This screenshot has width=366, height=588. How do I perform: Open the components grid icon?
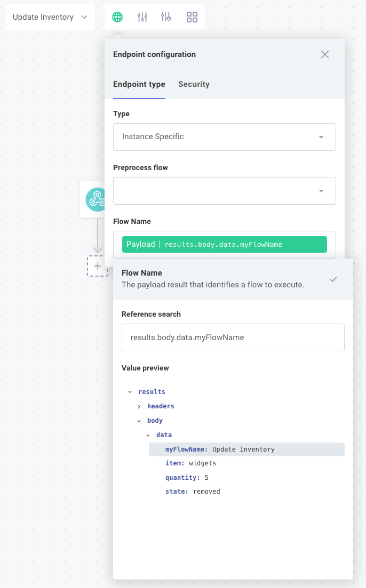tap(192, 17)
